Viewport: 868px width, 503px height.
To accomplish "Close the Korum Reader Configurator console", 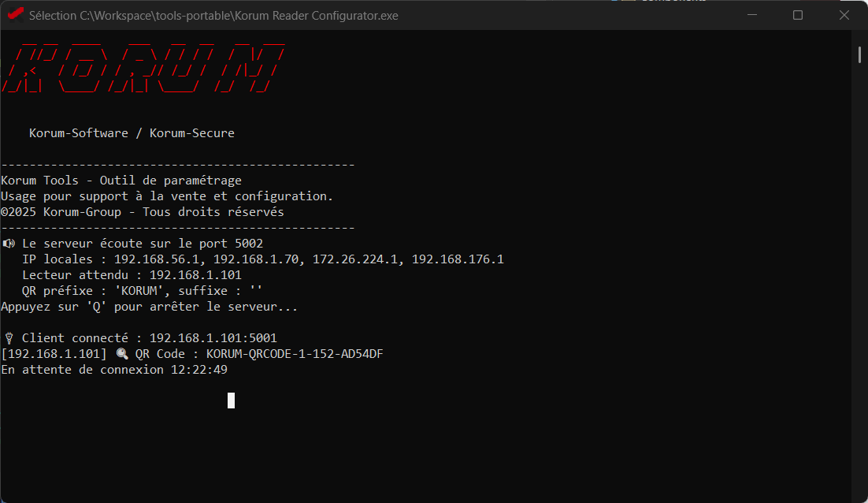I will 844,15.
